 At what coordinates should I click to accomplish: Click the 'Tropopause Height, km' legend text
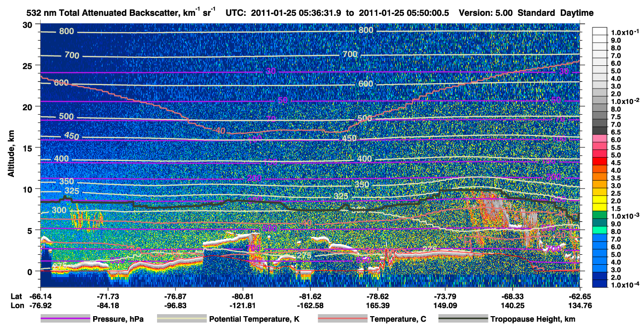coord(533,320)
